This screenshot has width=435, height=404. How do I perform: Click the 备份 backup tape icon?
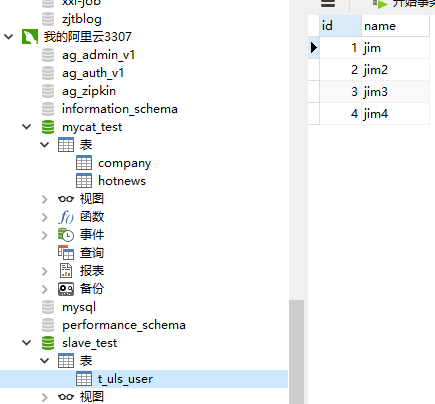coord(66,289)
